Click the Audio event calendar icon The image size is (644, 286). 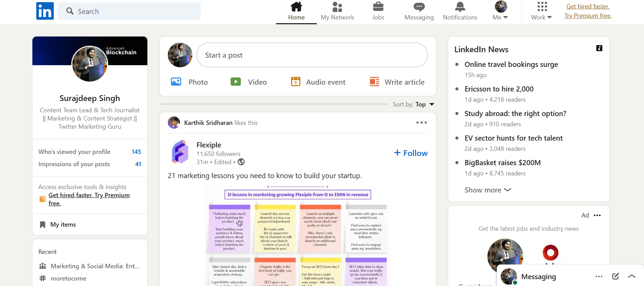pyautogui.click(x=295, y=82)
